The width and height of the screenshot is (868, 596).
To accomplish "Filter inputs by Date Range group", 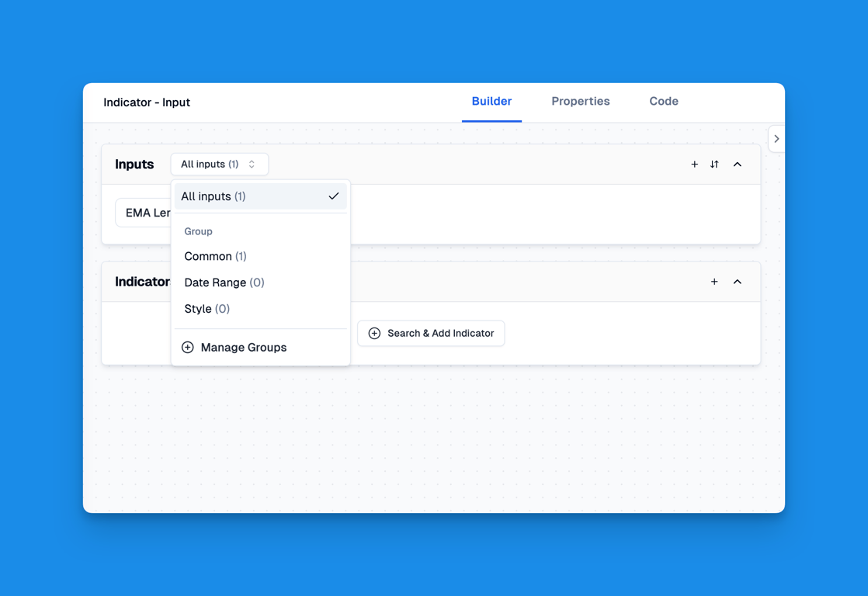I will coord(224,282).
